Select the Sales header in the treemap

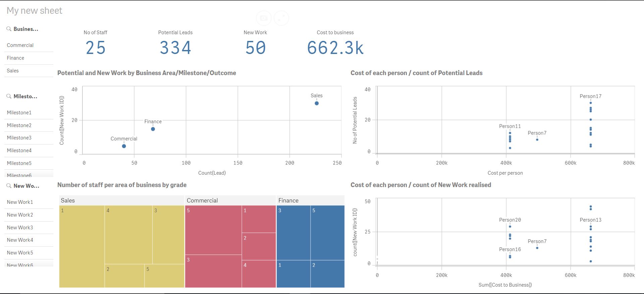click(x=68, y=200)
